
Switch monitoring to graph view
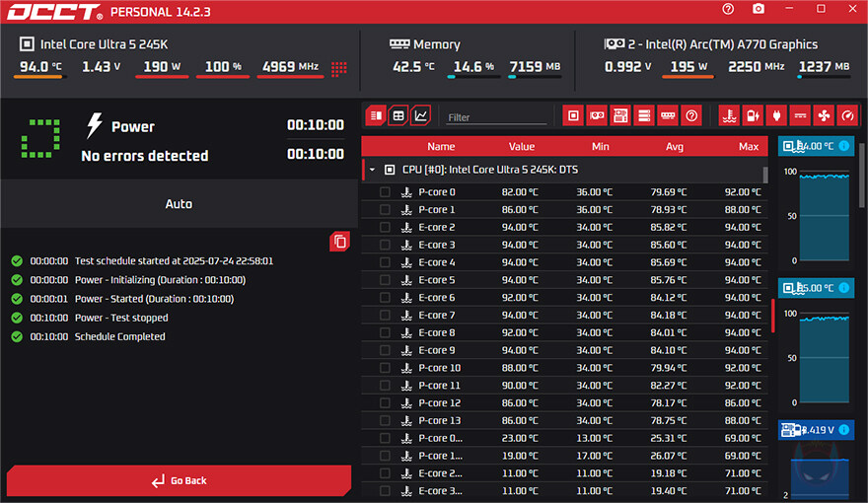[420, 115]
